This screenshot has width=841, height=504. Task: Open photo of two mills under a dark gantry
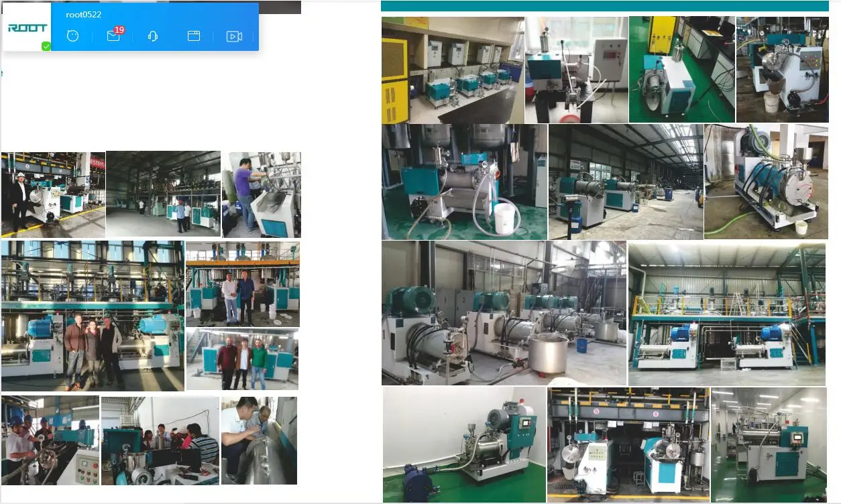click(x=628, y=444)
